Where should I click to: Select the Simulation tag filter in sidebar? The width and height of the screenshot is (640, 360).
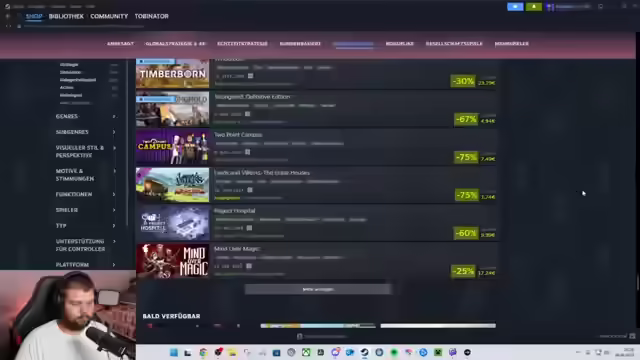(x=71, y=72)
